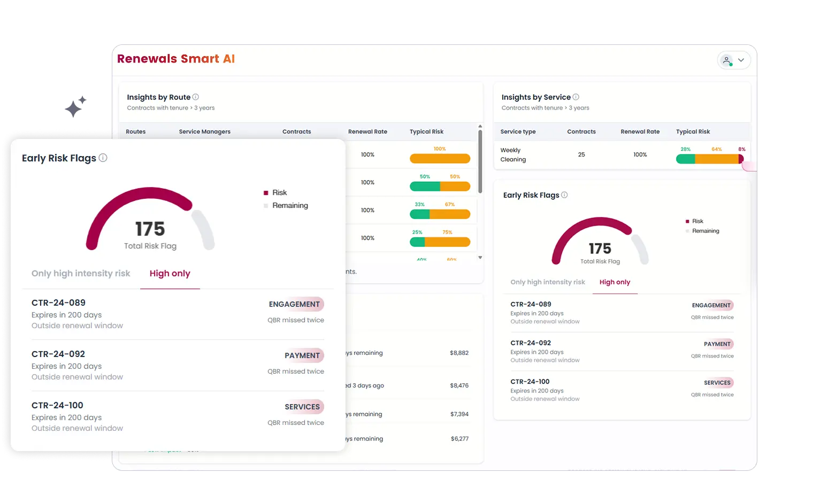Click the info icon beside Insights by Route
The image size is (813, 504).
click(x=195, y=97)
